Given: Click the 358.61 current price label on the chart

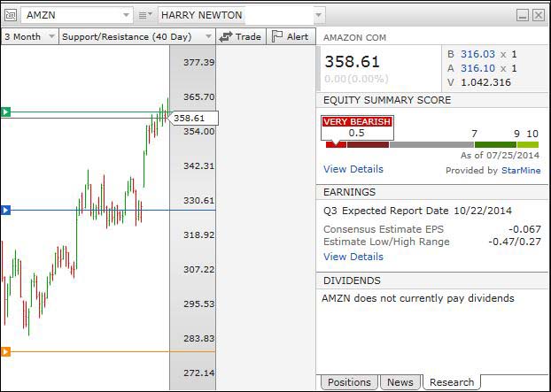Looking at the screenshot, I should tap(193, 119).
